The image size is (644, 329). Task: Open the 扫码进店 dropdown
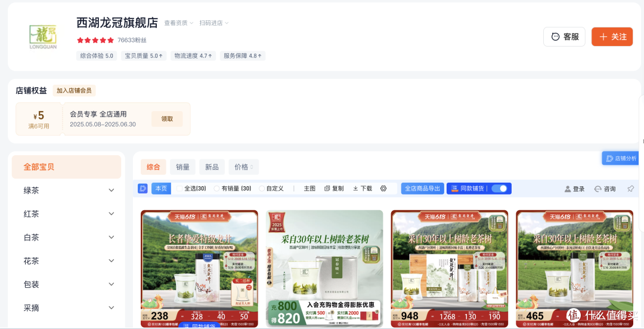click(x=214, y=23)
